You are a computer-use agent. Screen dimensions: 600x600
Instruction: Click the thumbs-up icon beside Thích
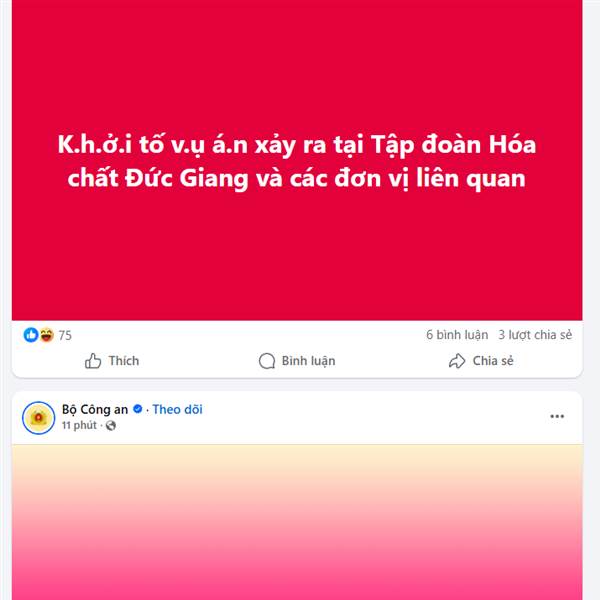coord(93,361)
